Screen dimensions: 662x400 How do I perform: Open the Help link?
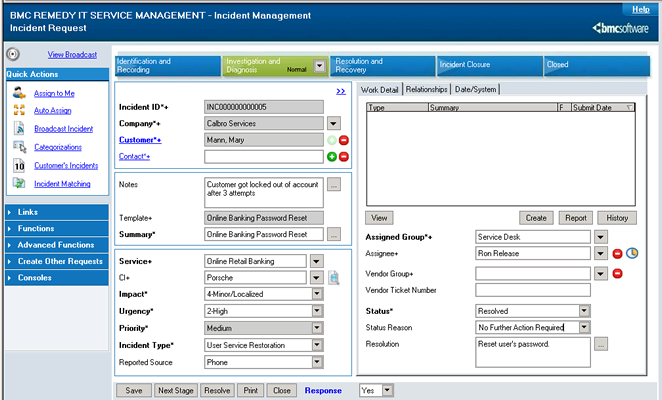pos(640,9)
